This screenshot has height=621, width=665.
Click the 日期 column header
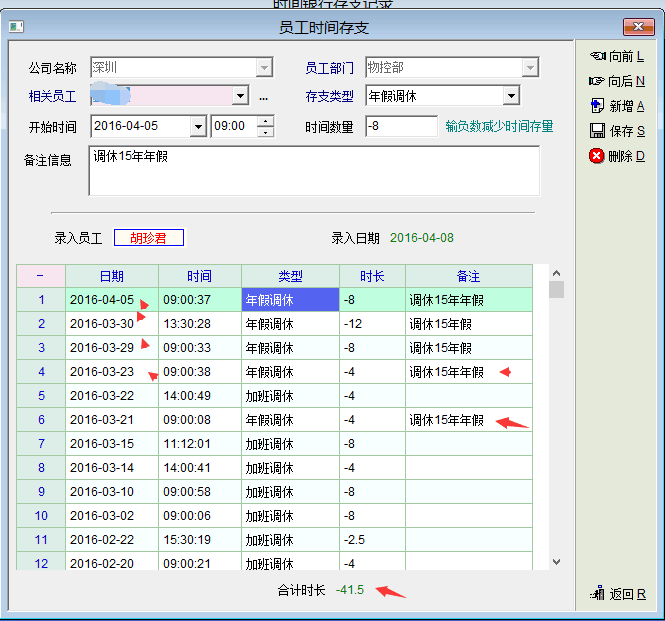tap(111, 276)
